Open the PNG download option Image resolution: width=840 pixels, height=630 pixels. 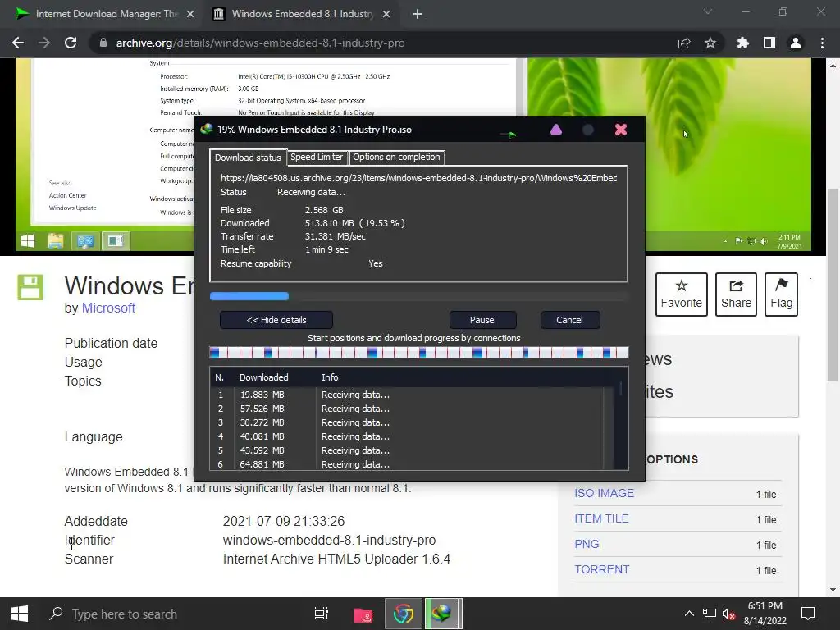coord(587,544)
